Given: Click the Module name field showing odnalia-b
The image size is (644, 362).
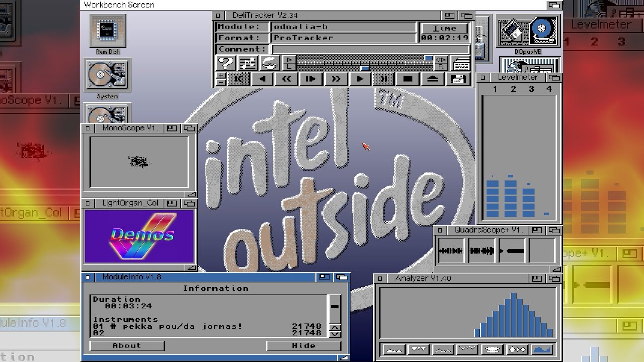Looking at the screenshot, I should (x=344, y=27).
